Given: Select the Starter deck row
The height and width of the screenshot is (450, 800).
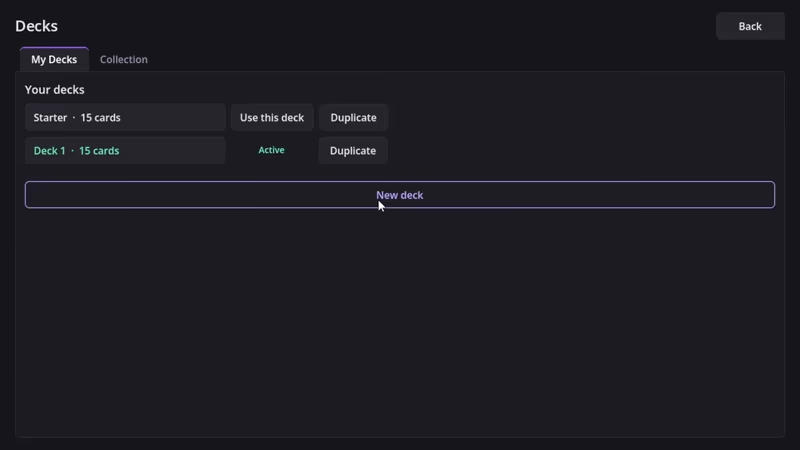Looking at the screenshot, I should click(x=125, y=117).
